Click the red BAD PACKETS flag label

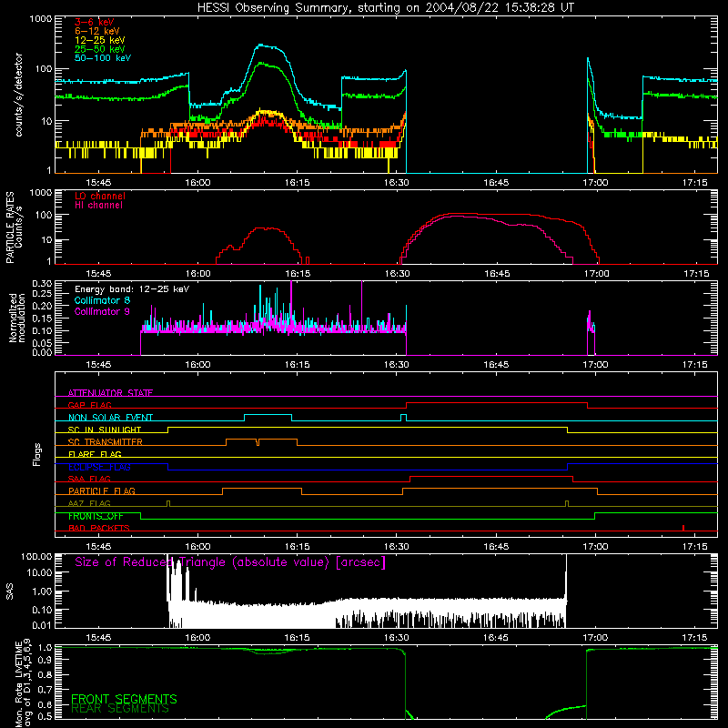click(x=99, y=528)
